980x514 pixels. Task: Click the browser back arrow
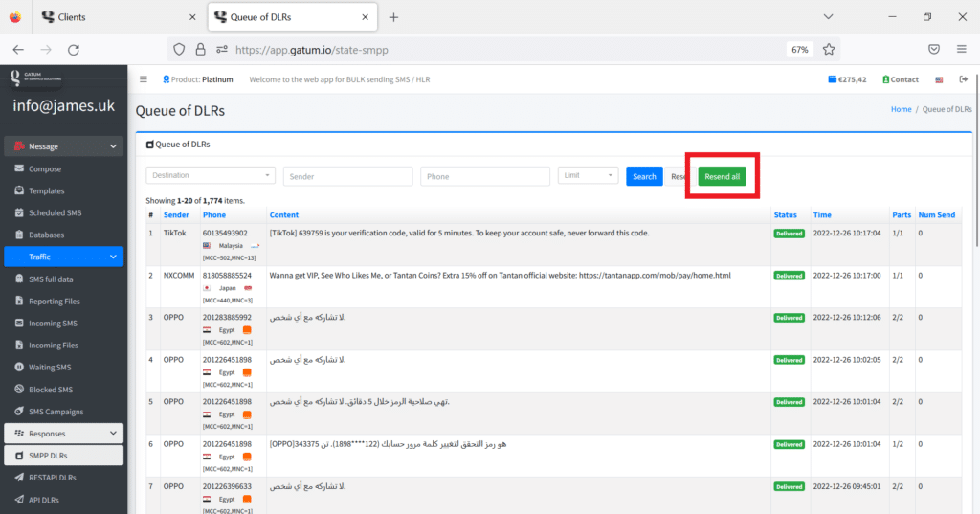[x=18, y=50]
